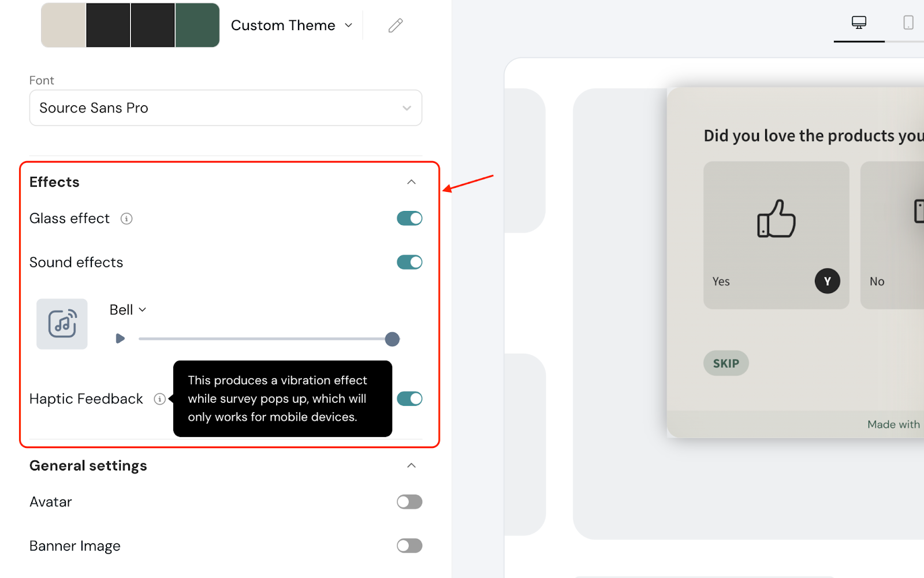Click the Y keyboard shortcut badge
This screenshot has width=924, height=578.
coord(827,281)
